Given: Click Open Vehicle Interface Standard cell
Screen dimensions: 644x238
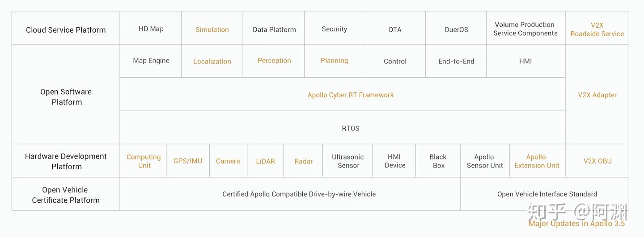Looking at the screenshot, I should pos(547,194).
